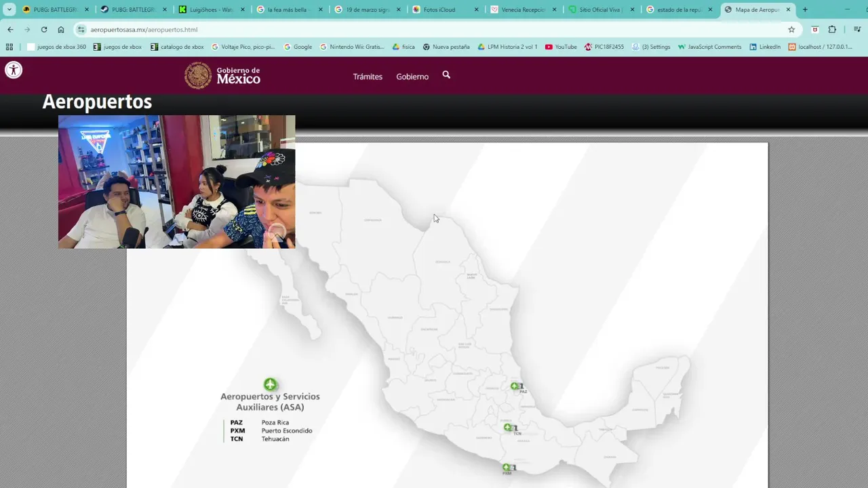The image size is (868, 488).
Task: Close the Sitio Oficial Viva tab
Action: (632, 9)
